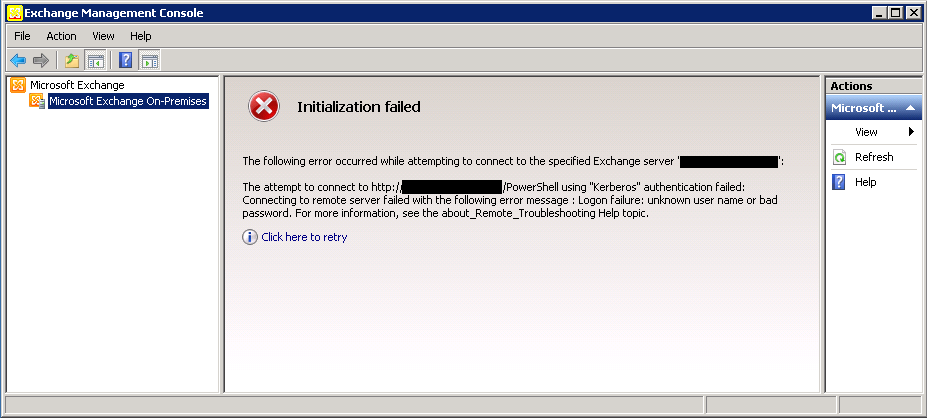Select Microsoft Exchange On-Premises tree node
This screenshot has width=927, height=418.
127,101
